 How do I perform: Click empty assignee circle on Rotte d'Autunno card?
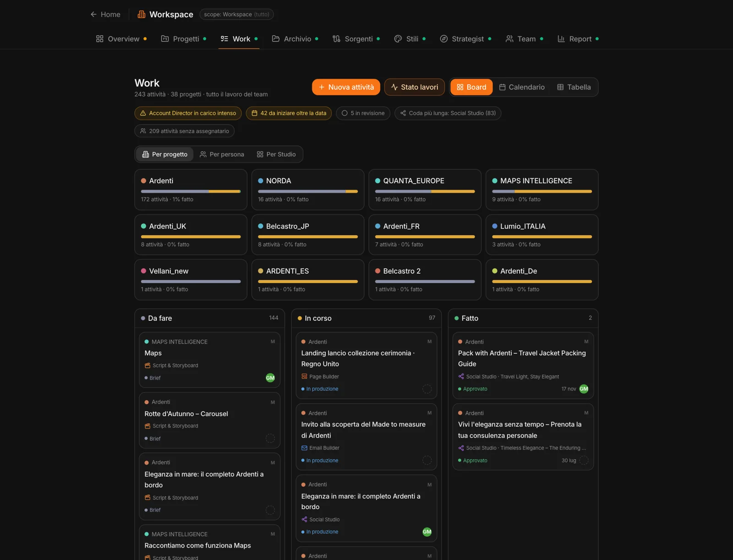[x=270, y=439]
